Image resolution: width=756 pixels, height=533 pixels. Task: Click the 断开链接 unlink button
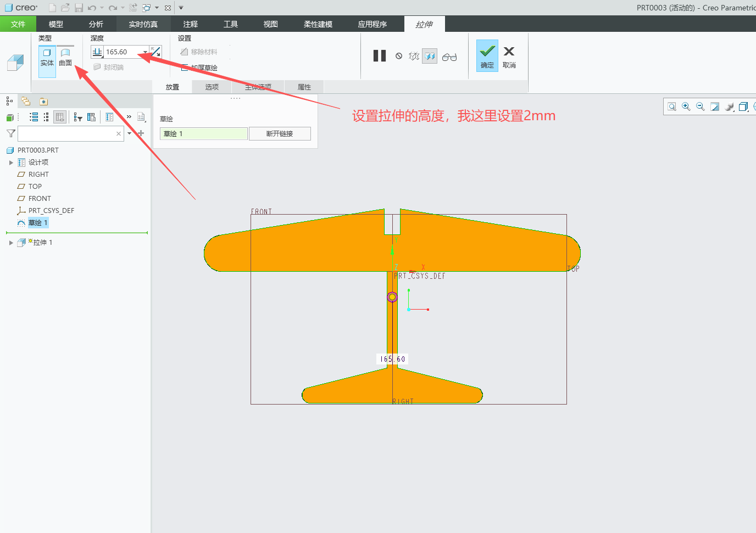280,134
